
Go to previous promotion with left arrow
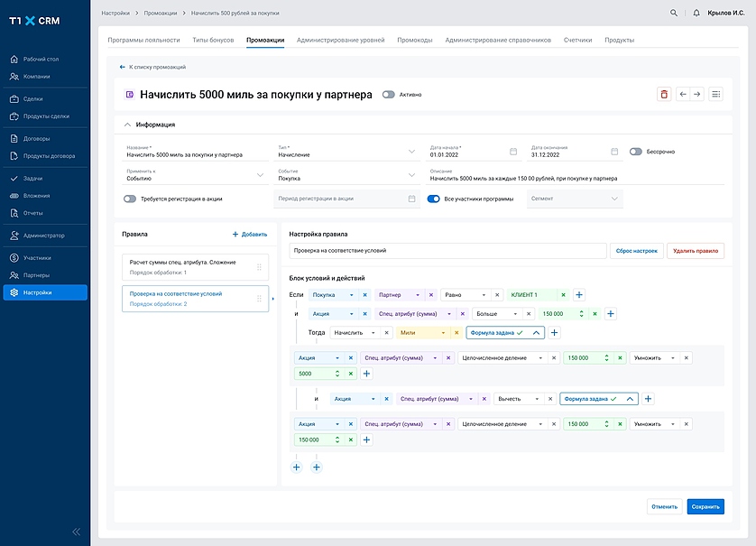[683, 94]
